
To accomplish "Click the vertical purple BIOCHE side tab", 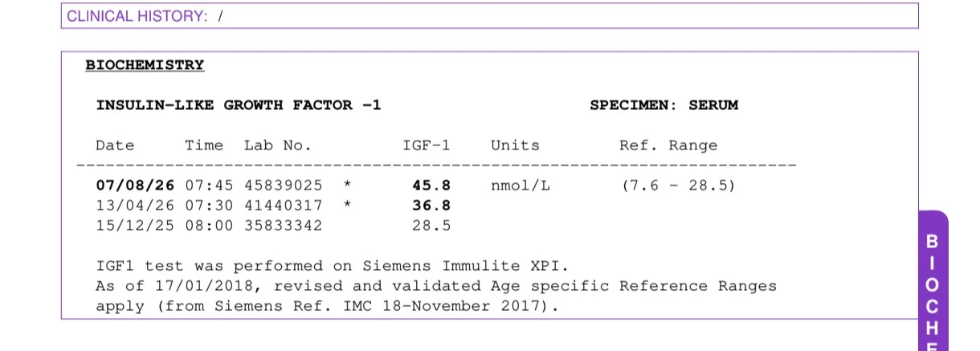I will tap(933, 281).
